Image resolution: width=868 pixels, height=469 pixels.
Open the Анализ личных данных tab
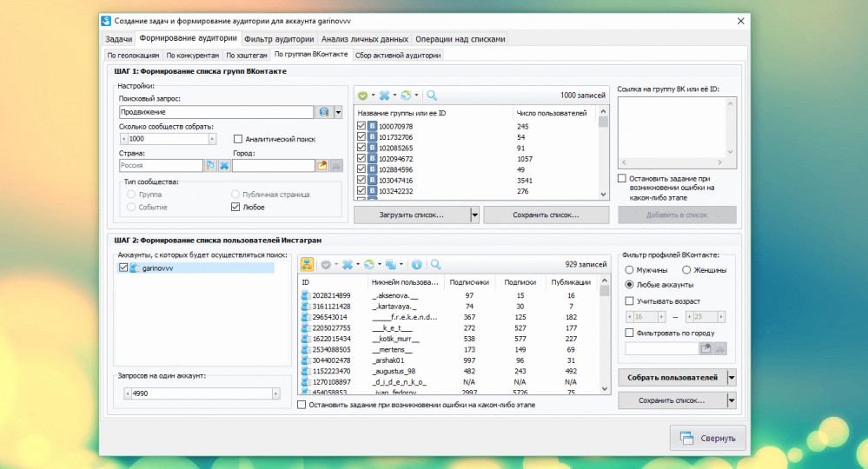point(365,39)
